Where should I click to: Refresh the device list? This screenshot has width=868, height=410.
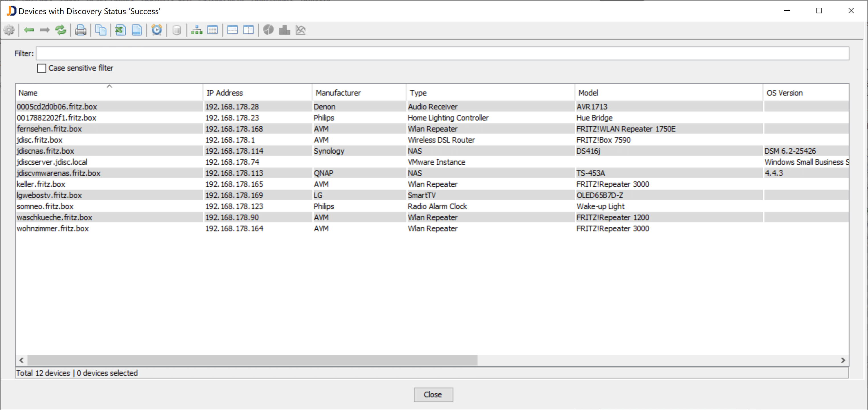(61, 30)
